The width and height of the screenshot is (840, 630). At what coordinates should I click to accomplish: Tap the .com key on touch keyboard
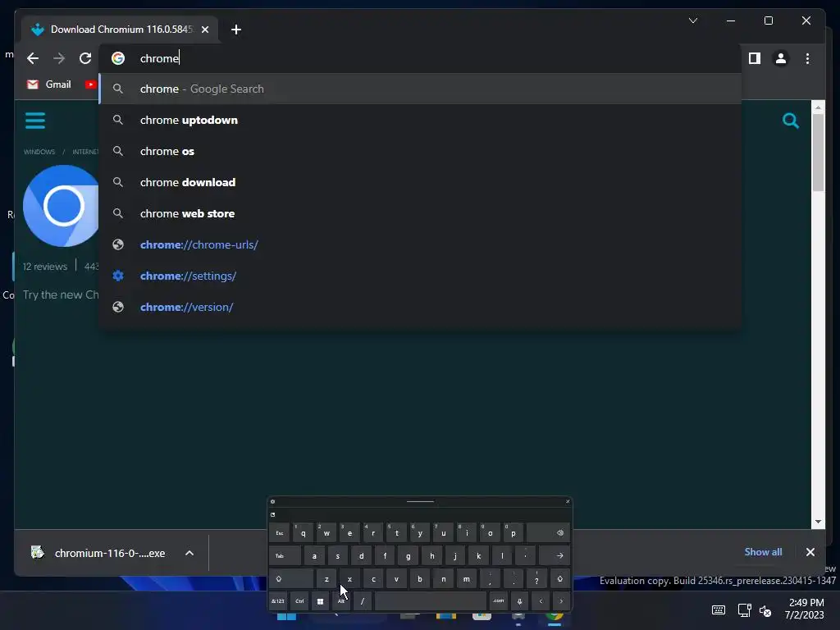[499, 601]
